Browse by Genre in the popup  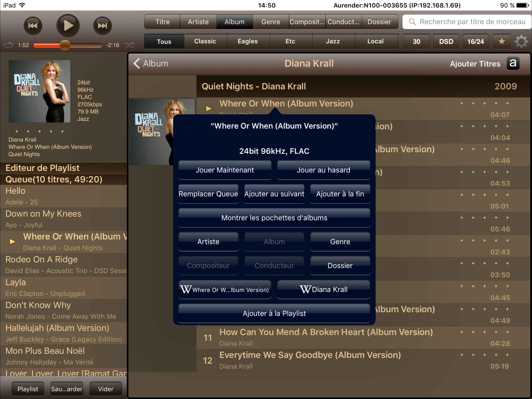click(x=340, y=241)
